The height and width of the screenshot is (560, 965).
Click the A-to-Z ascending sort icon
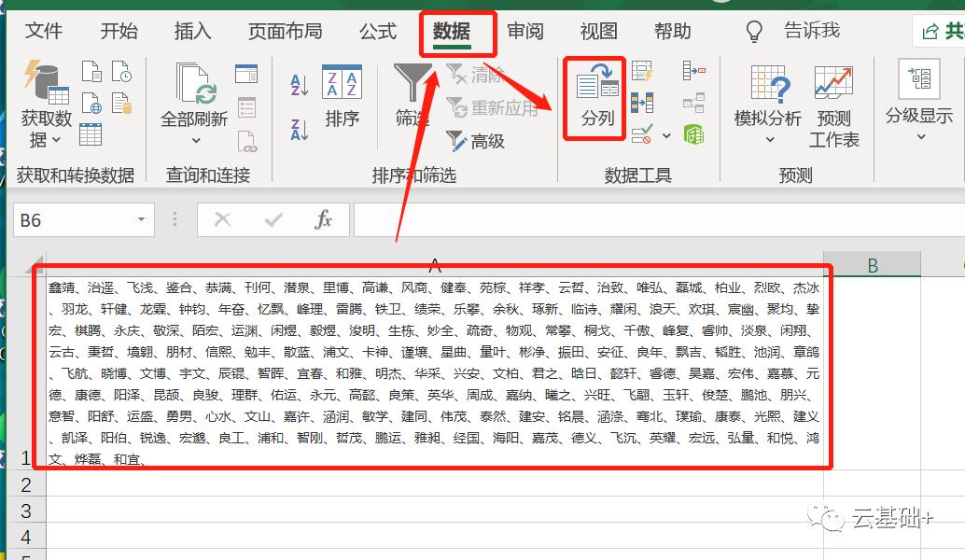(x=299, y=82)
